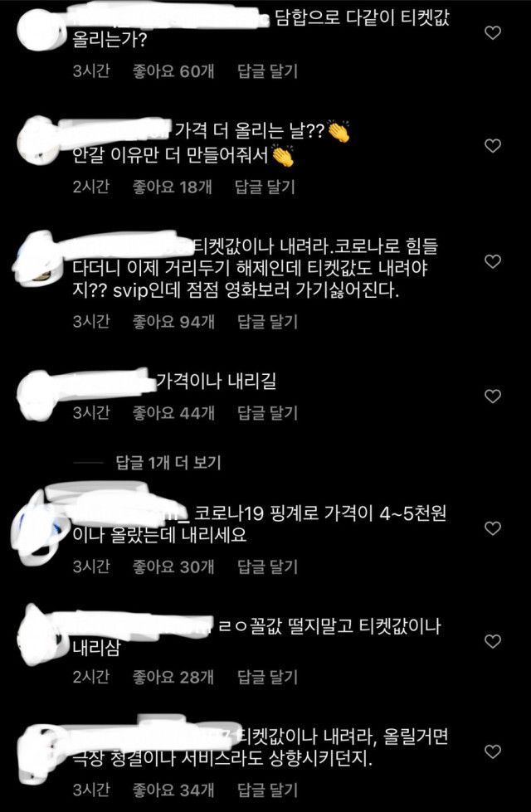The image size is (531, 812).
Task: Reply to the 담합 ticket comment
Action: click(x=268, y=71)
